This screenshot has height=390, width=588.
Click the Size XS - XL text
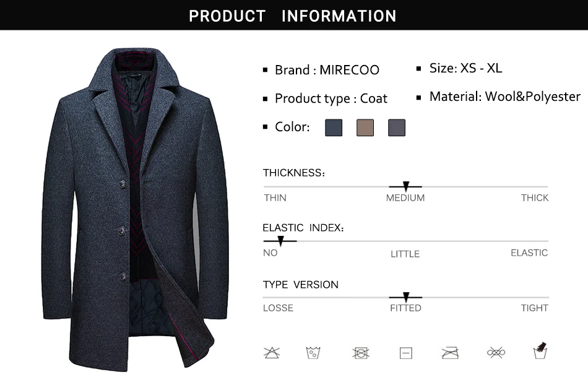pyautogui.click(x=465, y=68)
